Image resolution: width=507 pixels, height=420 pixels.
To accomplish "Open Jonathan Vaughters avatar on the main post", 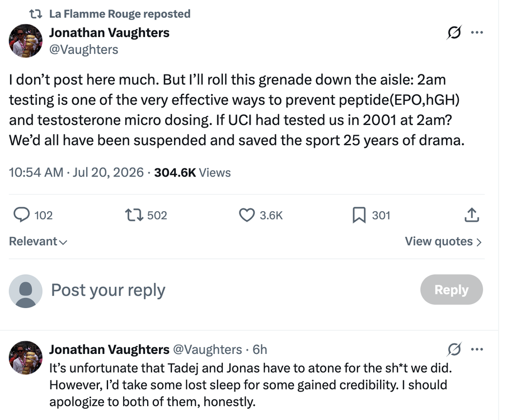I will 26,41.
